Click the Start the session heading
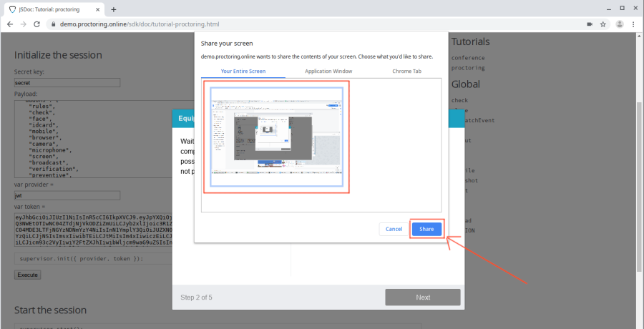 (51, 310)
